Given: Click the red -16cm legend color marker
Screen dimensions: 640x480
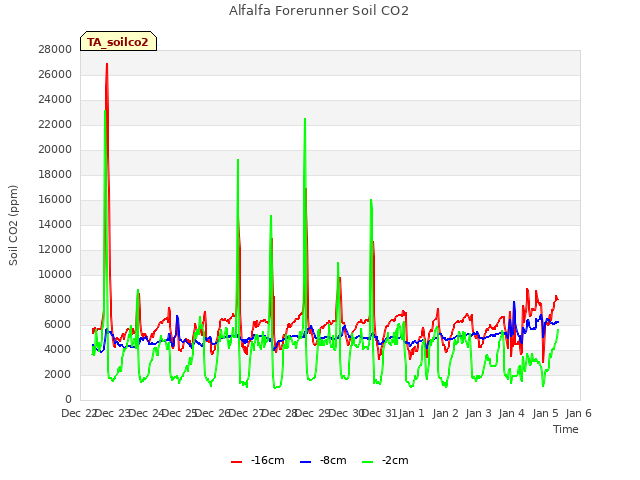Looking at the screenshot, I should pyautogui.click(x=236, y=462).
